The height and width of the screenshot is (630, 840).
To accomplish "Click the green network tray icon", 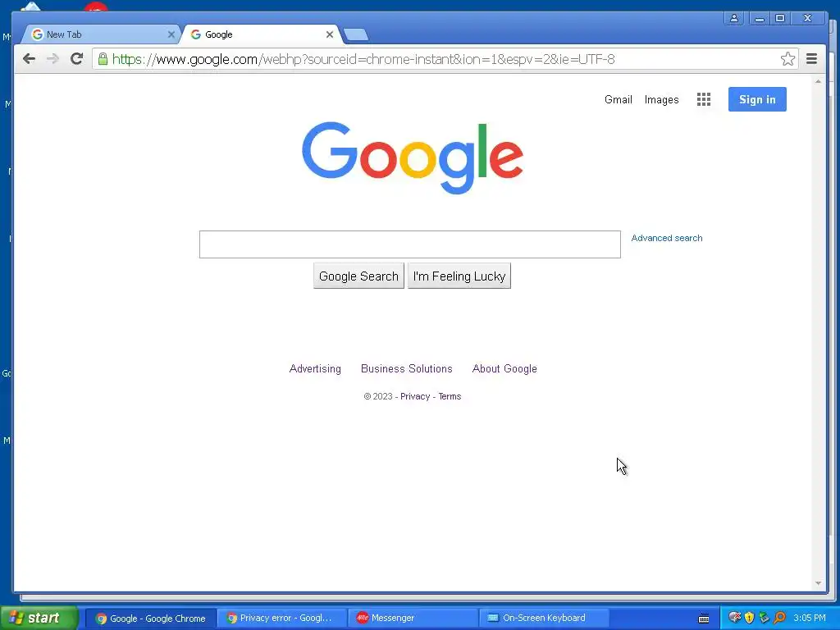I will [765, 618].
